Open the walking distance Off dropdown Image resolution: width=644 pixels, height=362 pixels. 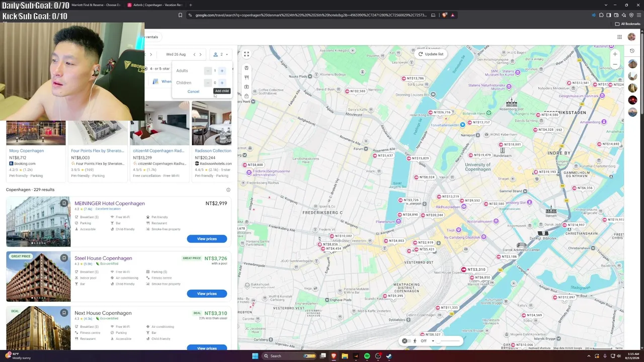pos(427,341)
